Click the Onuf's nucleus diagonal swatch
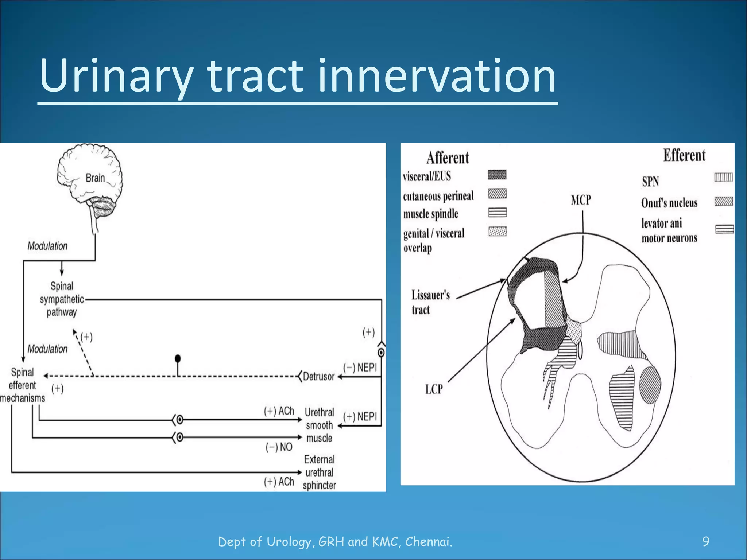 coord(724,201)
